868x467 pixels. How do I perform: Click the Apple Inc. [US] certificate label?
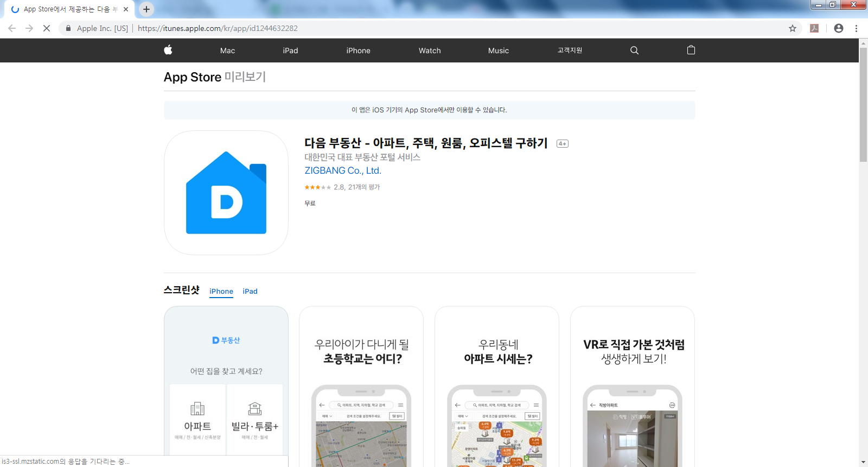[103, 28]
